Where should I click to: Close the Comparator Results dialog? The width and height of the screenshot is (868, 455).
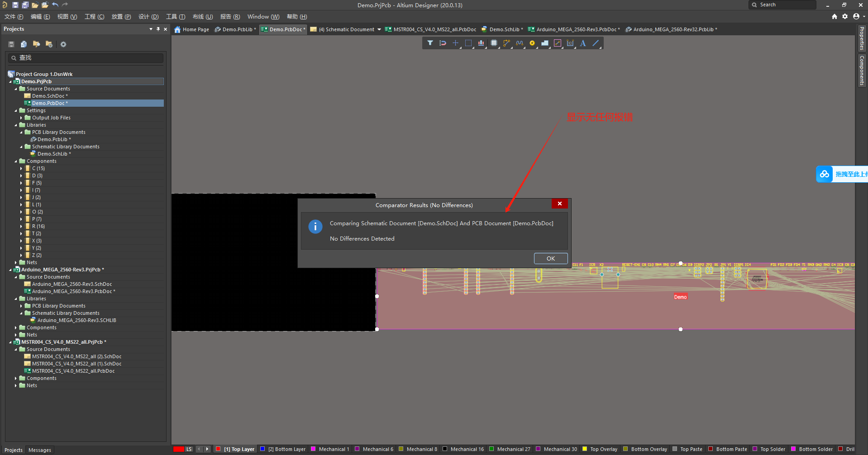coord(560,204)
